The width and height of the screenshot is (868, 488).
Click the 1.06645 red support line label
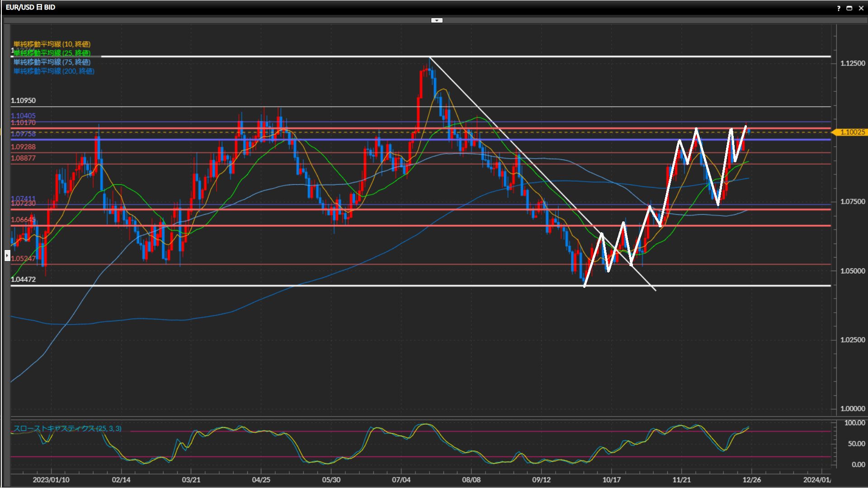23,220
